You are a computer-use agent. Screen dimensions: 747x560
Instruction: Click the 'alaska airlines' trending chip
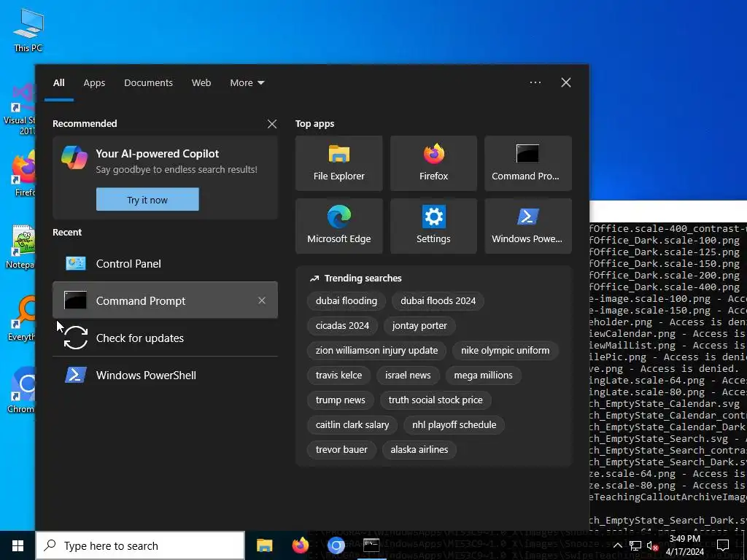[x=419, y=449]
